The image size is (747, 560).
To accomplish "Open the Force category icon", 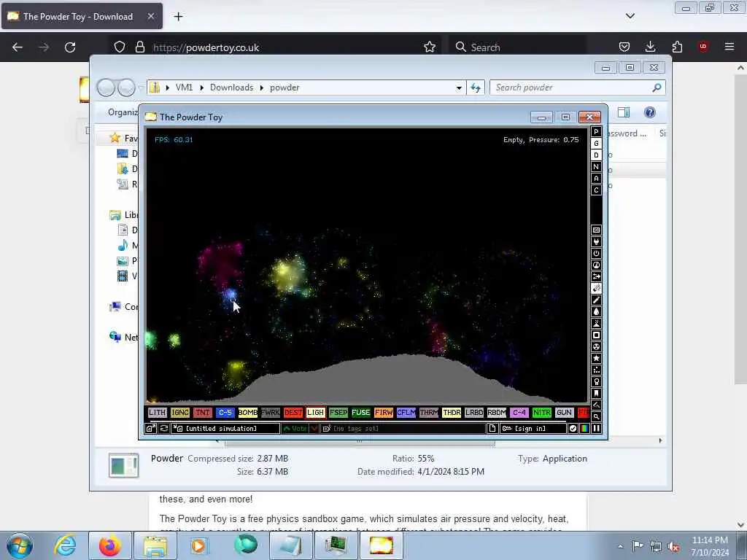I will (596, 276).
